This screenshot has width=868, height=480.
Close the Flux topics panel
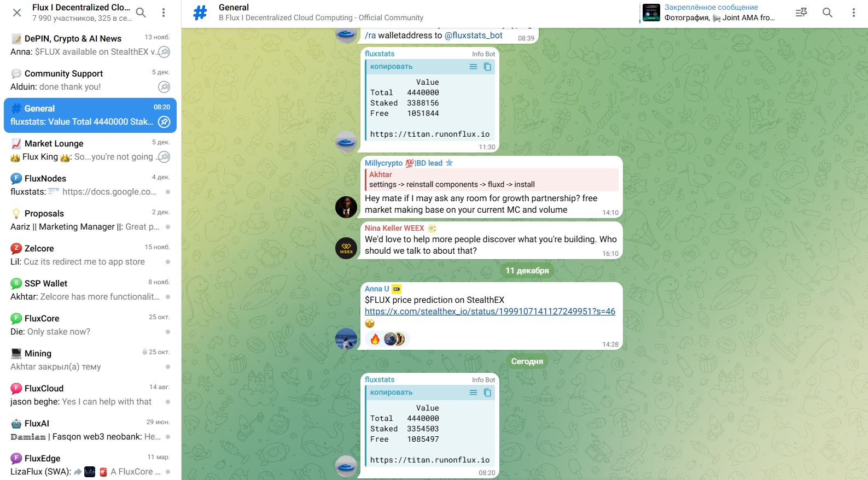[17, 13]
